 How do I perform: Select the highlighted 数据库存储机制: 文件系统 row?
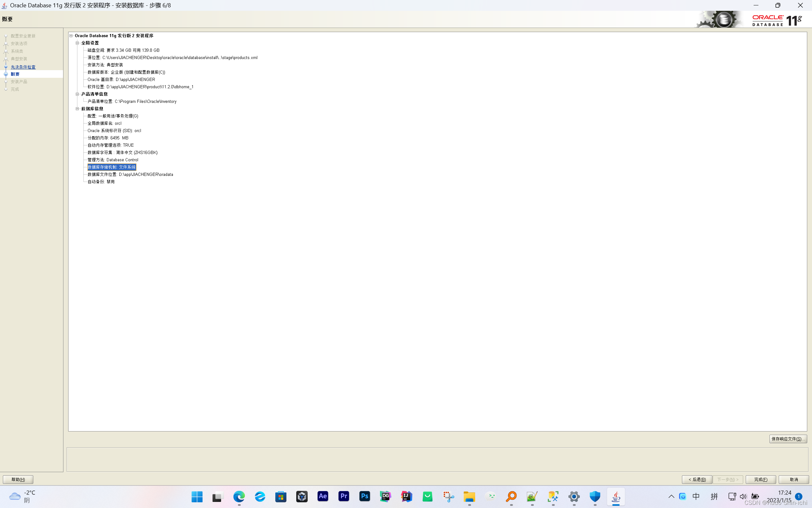coord(112,167)
